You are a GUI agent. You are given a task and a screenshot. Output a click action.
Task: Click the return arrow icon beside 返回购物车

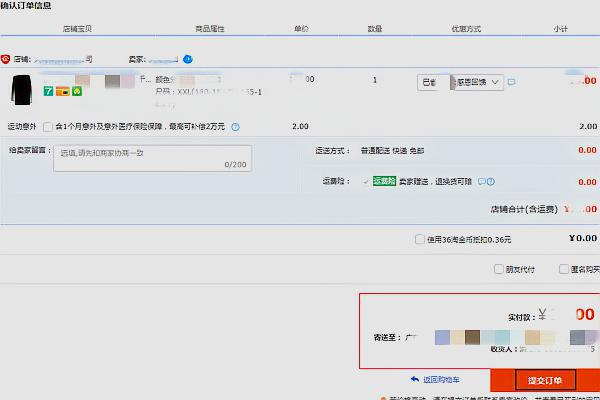pos(415,379)
